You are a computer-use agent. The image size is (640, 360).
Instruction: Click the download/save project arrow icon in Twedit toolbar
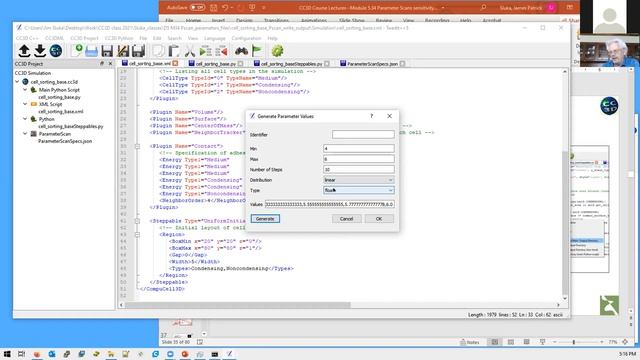pos(40,51)
